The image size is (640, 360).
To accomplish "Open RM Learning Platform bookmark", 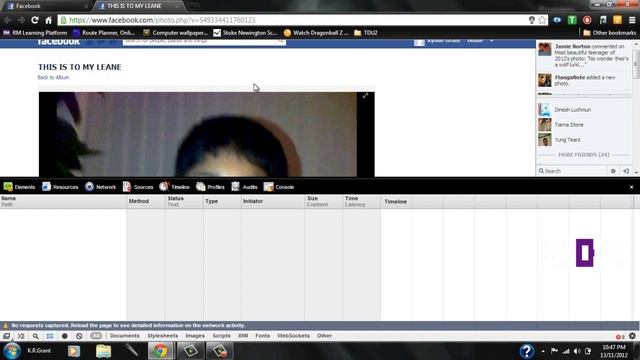I will 35,33.
